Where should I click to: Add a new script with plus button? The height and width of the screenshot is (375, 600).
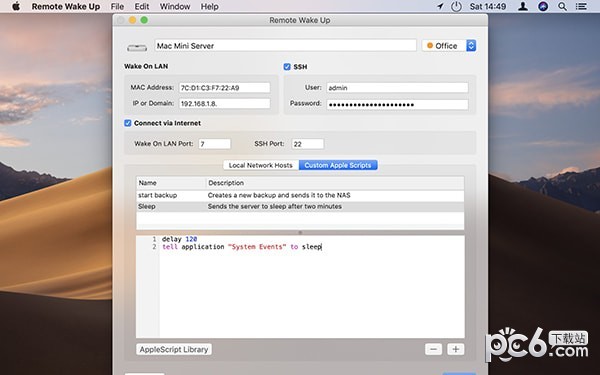[455, 349]
